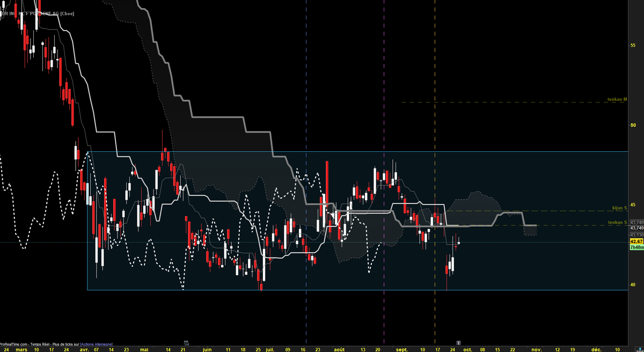
Task: Click the juil. month label
Action: point(270,349)
